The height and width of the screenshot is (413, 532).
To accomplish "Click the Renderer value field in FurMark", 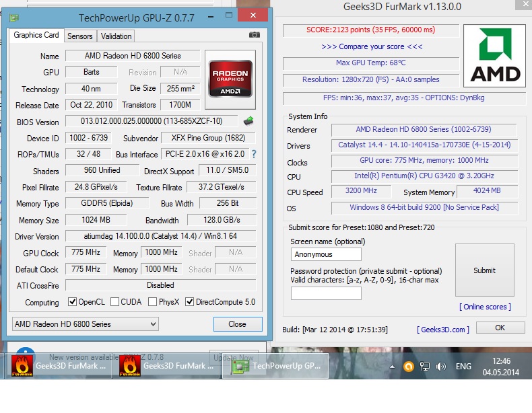I will click(424, 129).
